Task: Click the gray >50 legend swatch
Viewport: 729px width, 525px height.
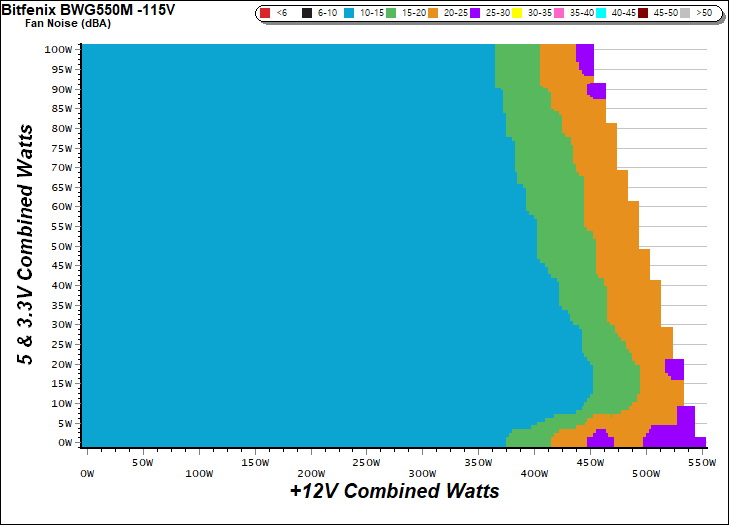Action: click(686, 13)
